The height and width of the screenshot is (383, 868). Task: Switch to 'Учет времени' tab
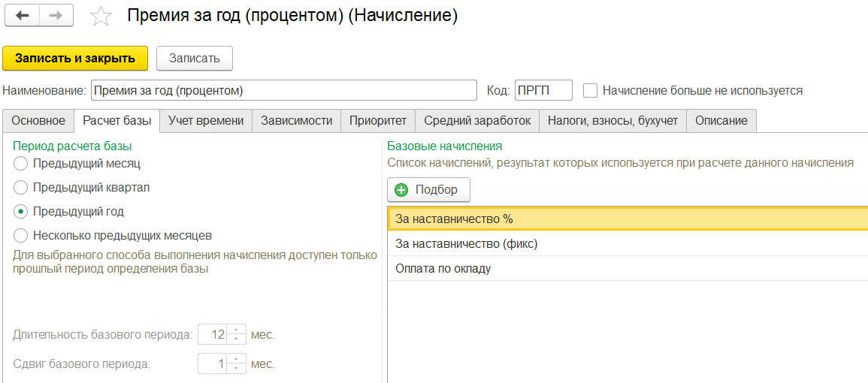coord(205,121)
